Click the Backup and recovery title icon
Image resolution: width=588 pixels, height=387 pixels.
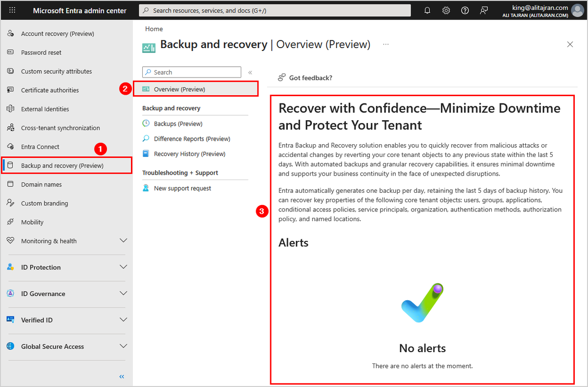tap(149, 48)
